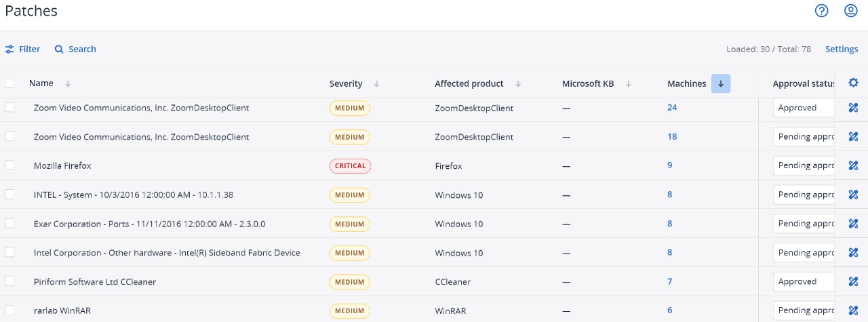
Task: Click the patch action icon for CCleaner row
Action: tap(853, 281)
